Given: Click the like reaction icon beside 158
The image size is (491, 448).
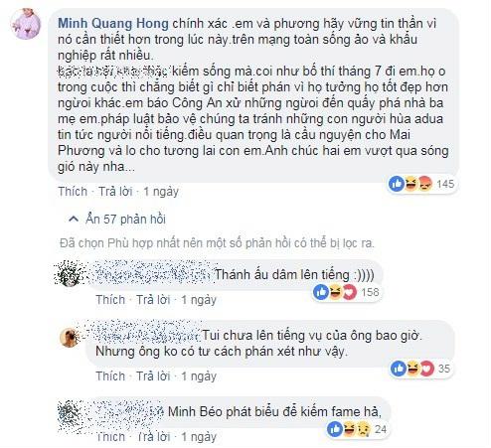Looking at the screenshot, I should [321, 292].
